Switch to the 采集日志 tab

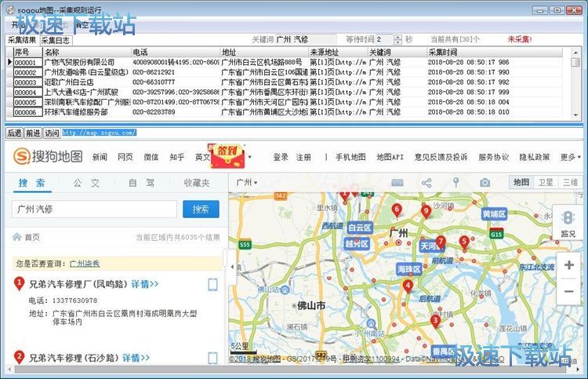coord(56,41)
